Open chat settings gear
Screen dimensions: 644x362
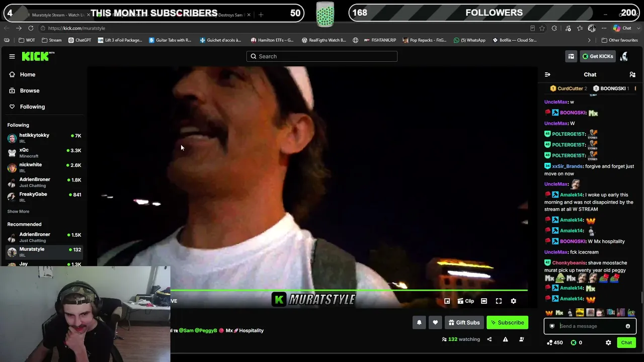pos(608,343)
